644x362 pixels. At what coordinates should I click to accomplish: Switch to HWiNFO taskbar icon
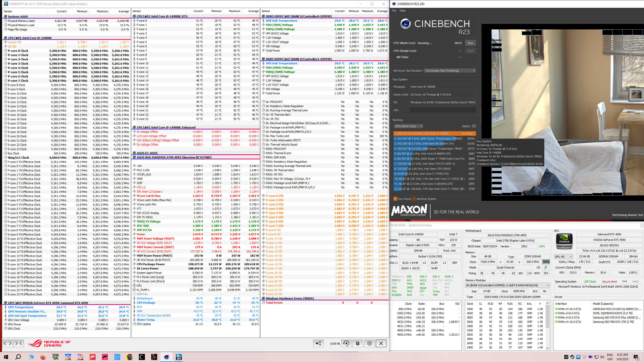click(x=179, y=357)
